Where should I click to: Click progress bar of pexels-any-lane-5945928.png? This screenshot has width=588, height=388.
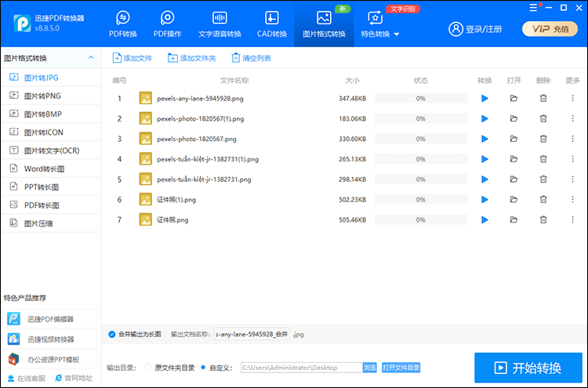point(421,99)
